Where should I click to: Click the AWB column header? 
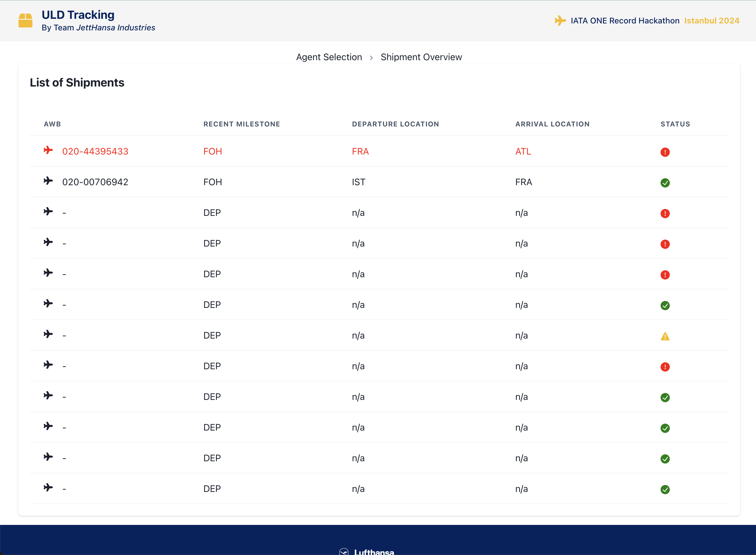pos(52,124)
